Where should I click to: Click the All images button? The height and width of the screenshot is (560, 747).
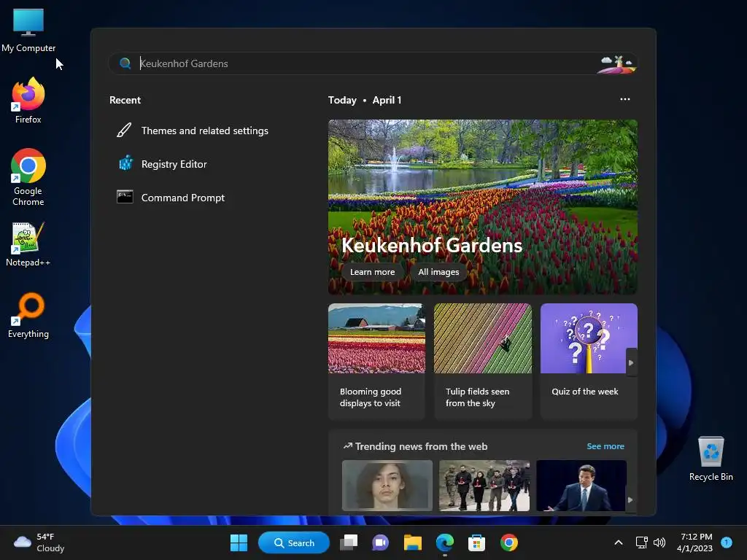click(438, 272)
